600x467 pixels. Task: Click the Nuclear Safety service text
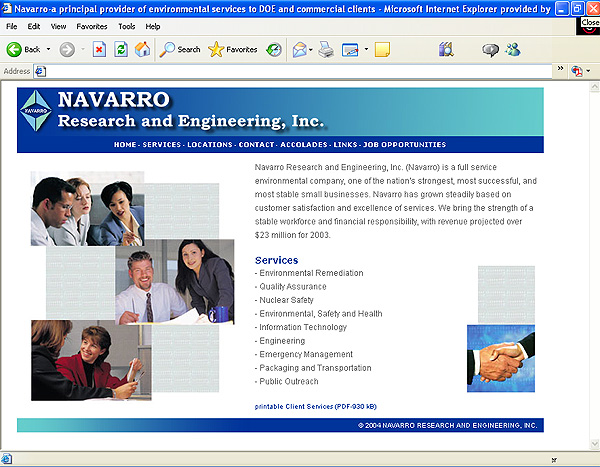pos(286,300)
